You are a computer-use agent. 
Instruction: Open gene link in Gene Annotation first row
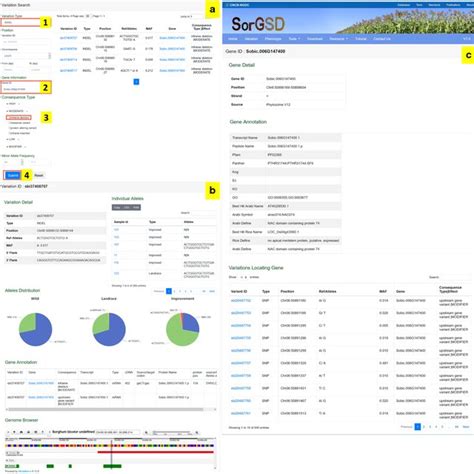41,383
